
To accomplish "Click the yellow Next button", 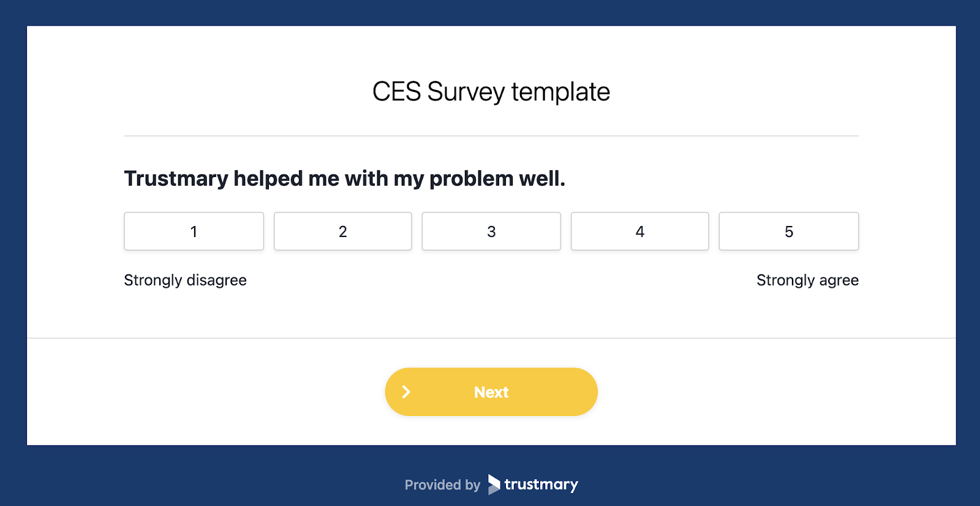I will pyautogui.click(x=491, y=392).
